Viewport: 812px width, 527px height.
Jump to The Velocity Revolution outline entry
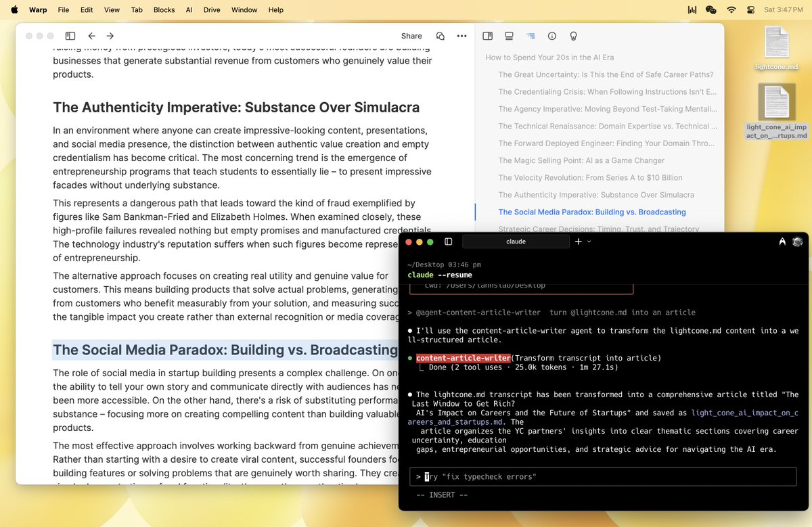pos(590,177)
